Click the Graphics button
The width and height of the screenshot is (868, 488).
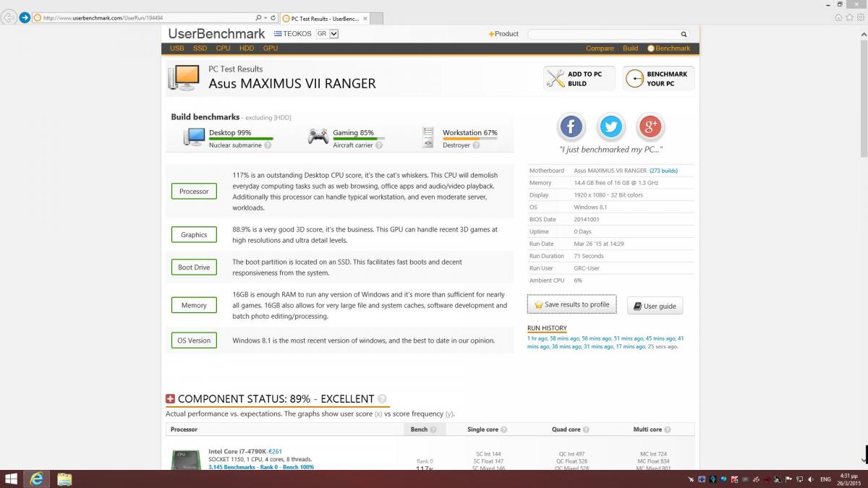194,235
